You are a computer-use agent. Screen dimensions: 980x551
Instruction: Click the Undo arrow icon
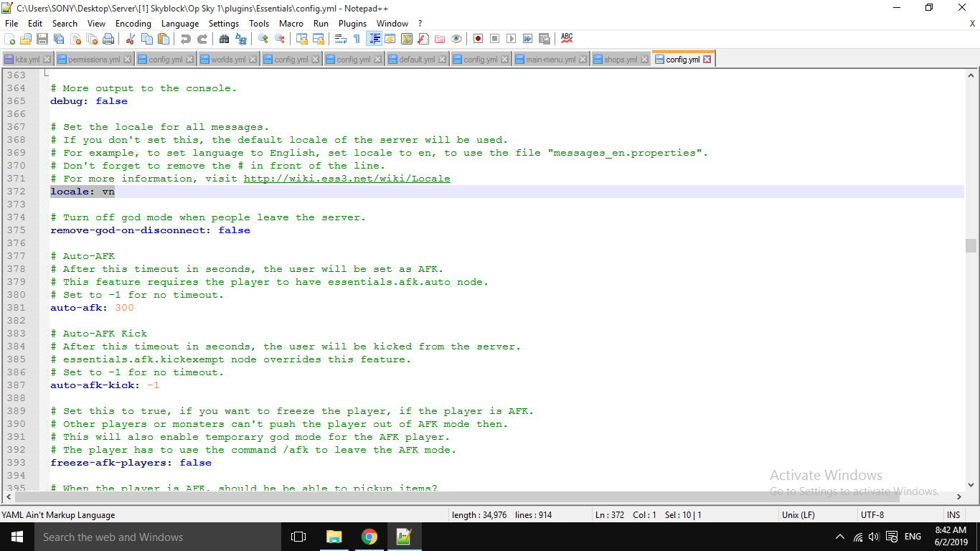point(185,39)
